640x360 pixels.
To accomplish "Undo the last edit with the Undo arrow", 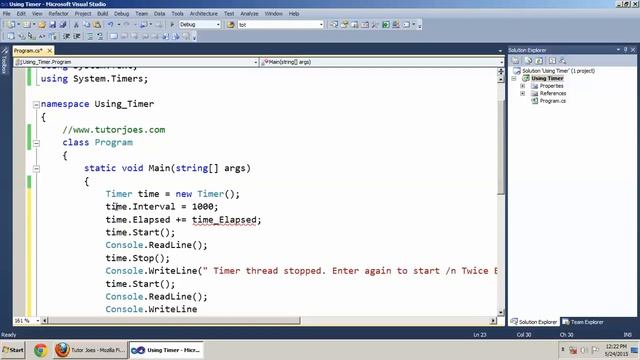I will (111, 25).
